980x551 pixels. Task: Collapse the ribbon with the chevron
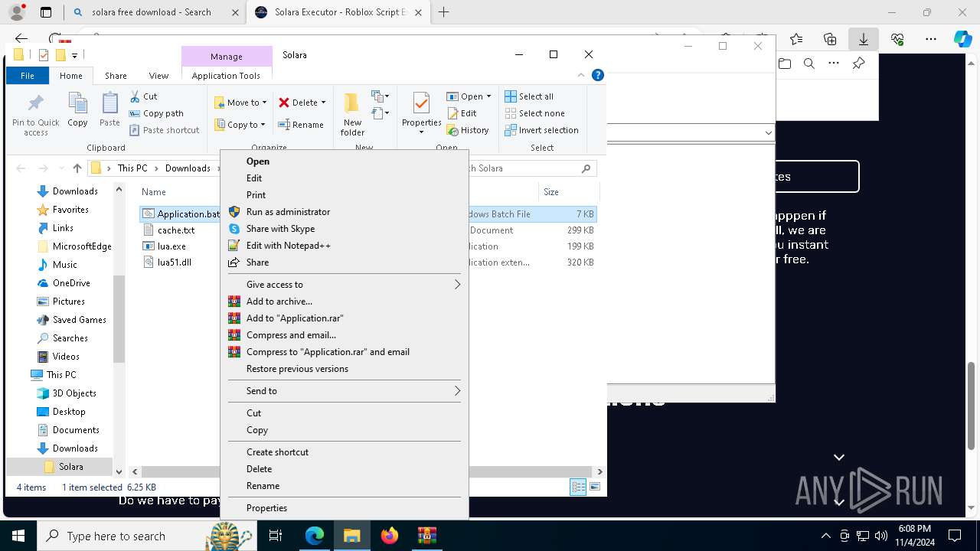pos(581,75)
